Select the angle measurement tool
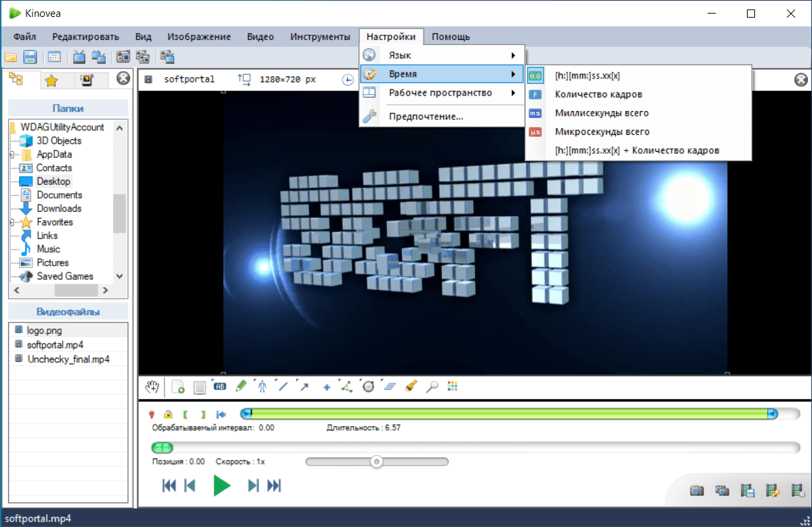 coord(346,386)
